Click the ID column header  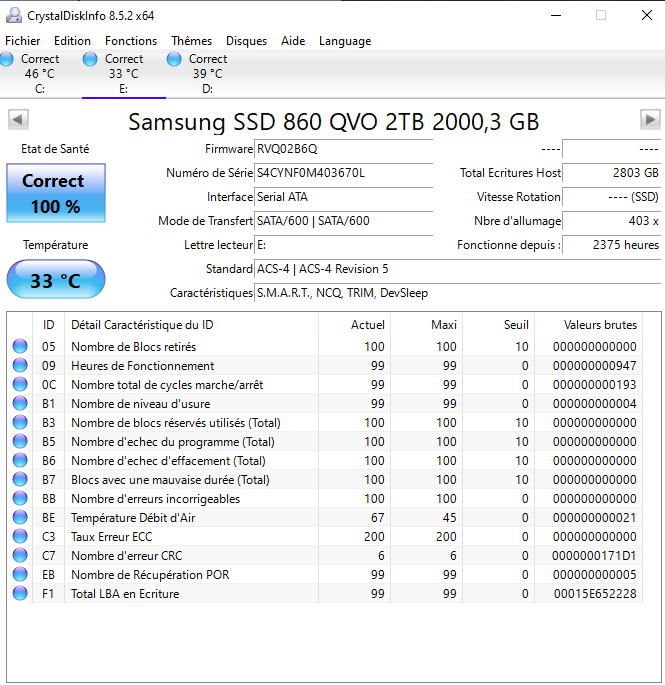click(48, 325)
